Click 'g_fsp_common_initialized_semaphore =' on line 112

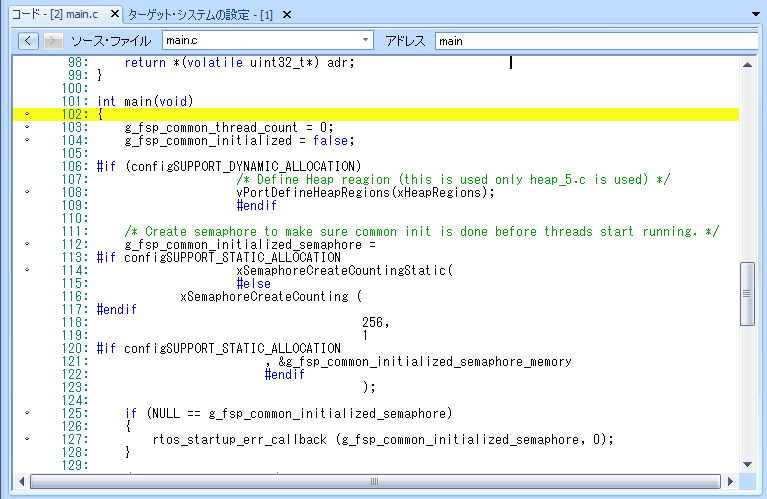coord(250,244)
